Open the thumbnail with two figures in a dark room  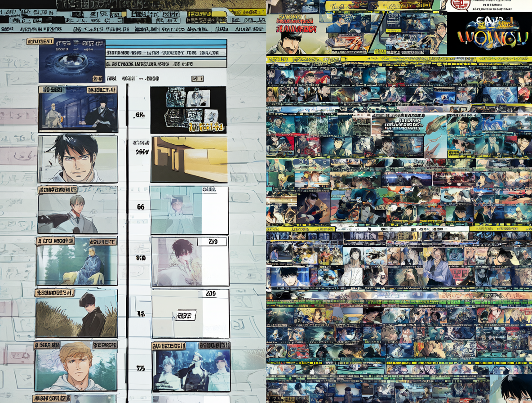[x=78, y=109]
